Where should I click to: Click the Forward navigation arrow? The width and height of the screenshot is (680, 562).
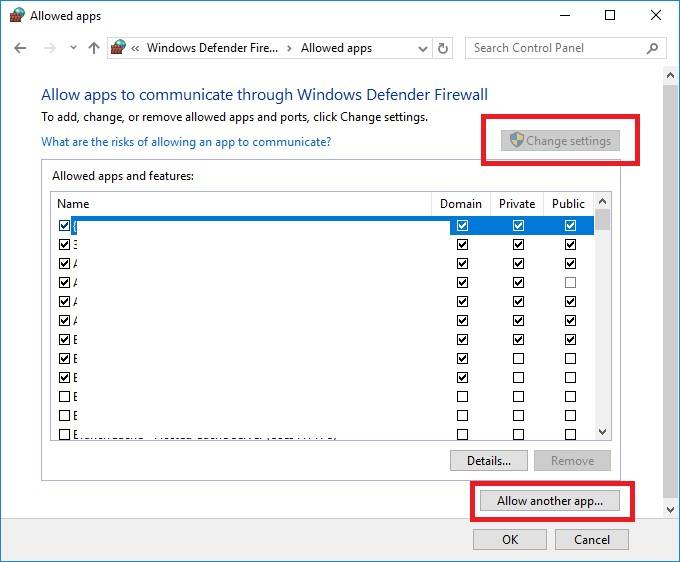pos(50,48)
